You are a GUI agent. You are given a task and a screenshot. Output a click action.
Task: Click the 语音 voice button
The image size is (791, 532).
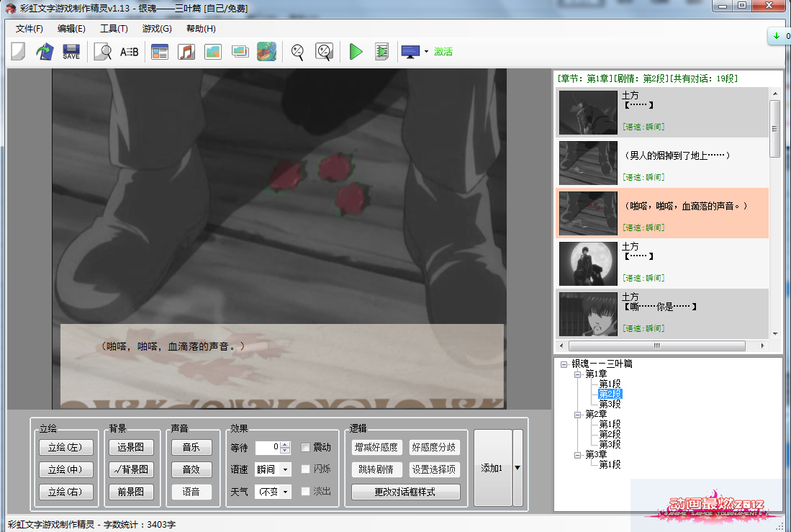(191, 492)
